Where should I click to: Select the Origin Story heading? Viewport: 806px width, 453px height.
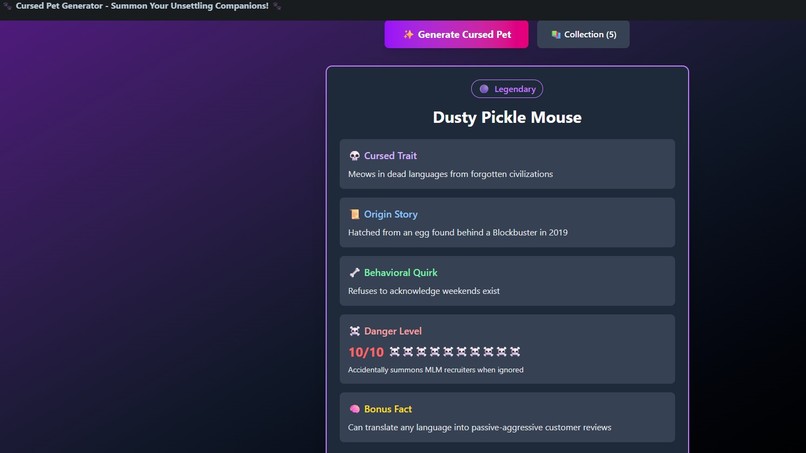pos(391,214)
